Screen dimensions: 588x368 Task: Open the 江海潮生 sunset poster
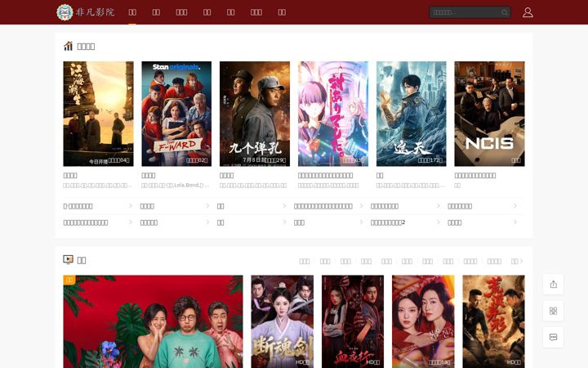(x=98, y=114)
